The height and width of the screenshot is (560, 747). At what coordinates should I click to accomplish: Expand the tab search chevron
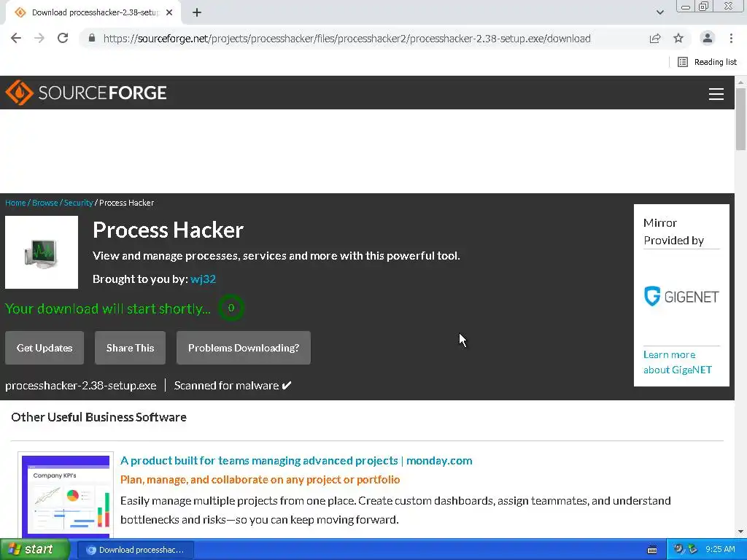click(x=660, y=12)
